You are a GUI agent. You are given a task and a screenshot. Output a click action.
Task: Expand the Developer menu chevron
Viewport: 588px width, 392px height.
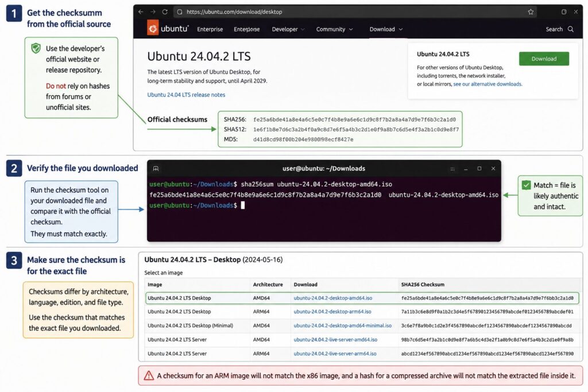[x=303, y=29]
